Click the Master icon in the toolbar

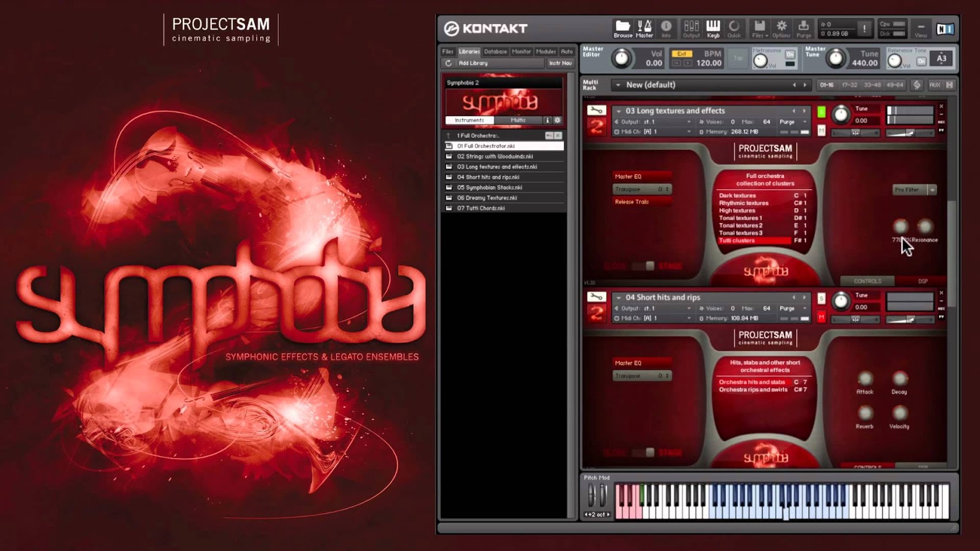pyautogui.click(x=643, y=28)
